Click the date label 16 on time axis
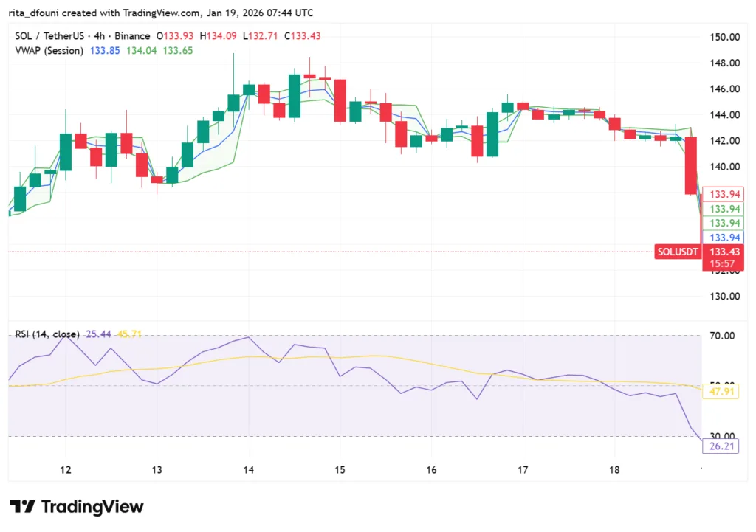Image resolution: width=756 pixels, height=532 pixels. [x=430, y=469]
